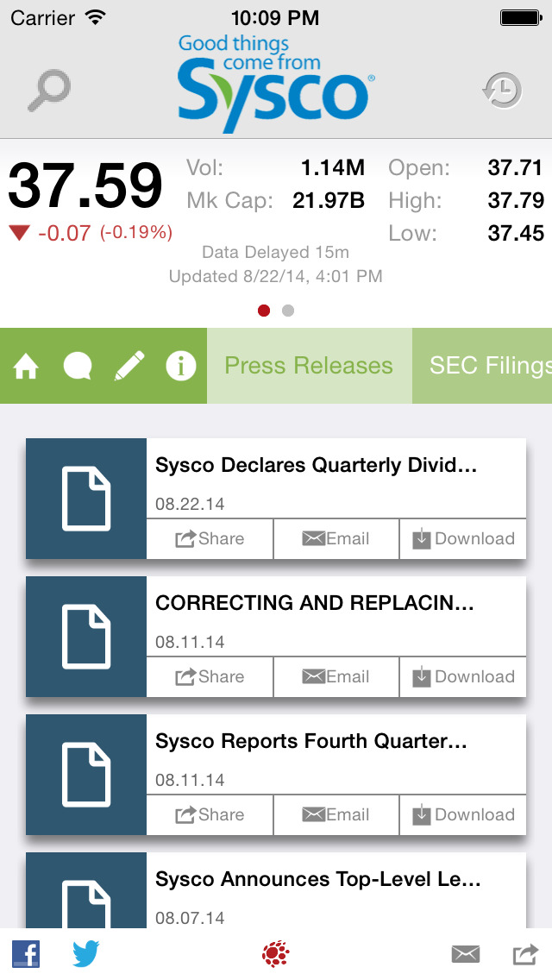Tap the 08.22.14 release date
Image resolution: width=552 pixels, height=980 pixels.
(190, 505)
